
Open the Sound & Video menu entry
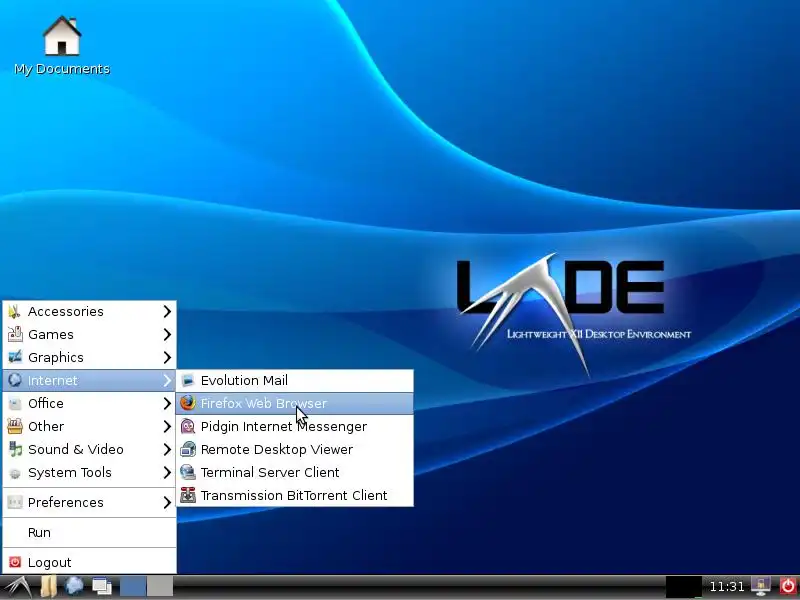[89, 449]
